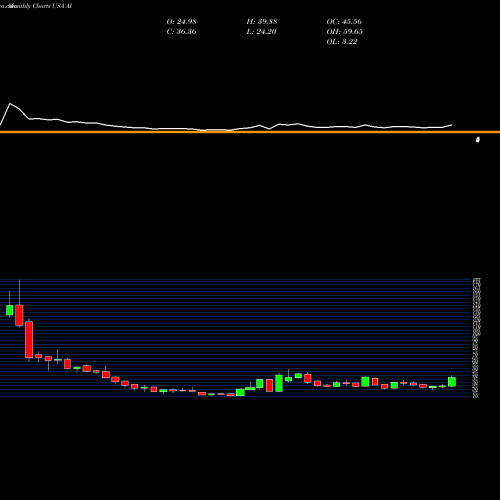Select the close value C: 36.36

(181, 32)
